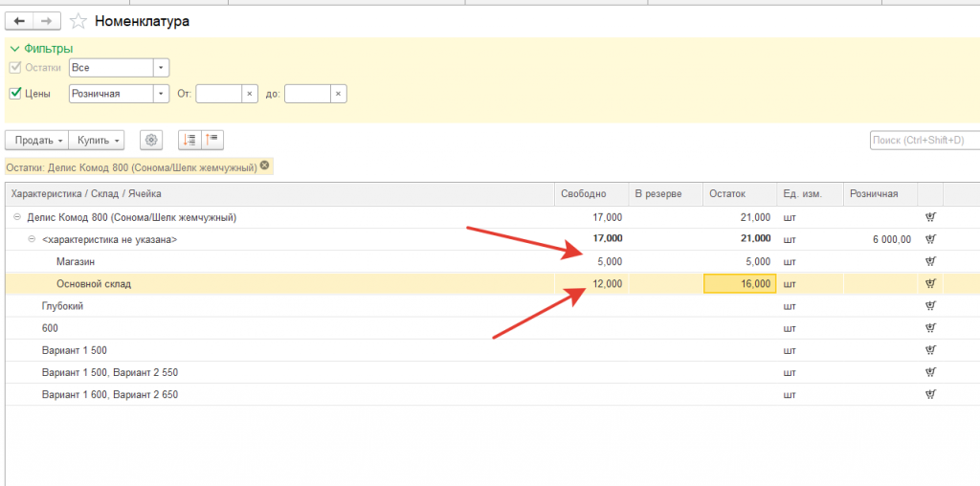Cart icon in Вариант 1 500 row
The height and width of the screenshot is (486, 980).
click(930, 350)
